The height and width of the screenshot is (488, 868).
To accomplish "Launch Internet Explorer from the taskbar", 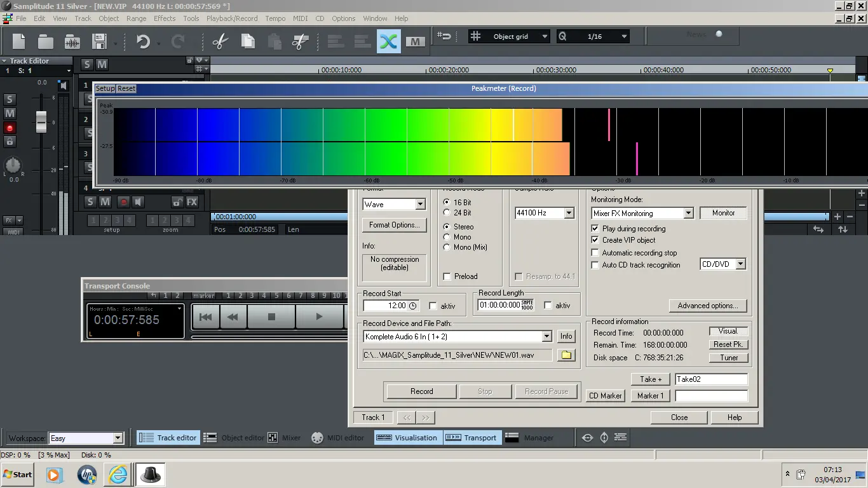I will coord(118,475).
